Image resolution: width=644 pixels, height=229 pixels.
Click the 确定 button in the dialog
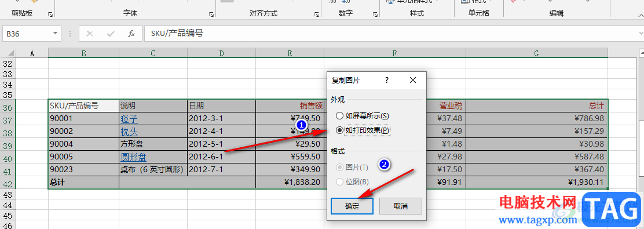point(352,206)
